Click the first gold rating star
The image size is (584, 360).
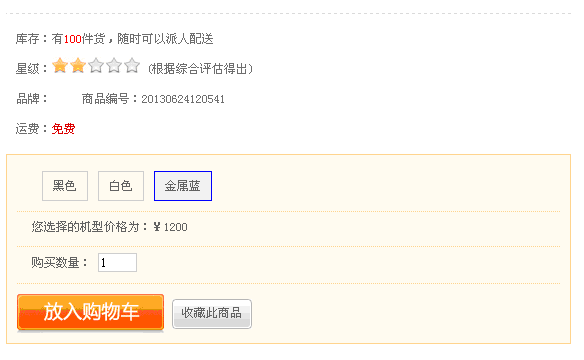(x=60, y=66)
